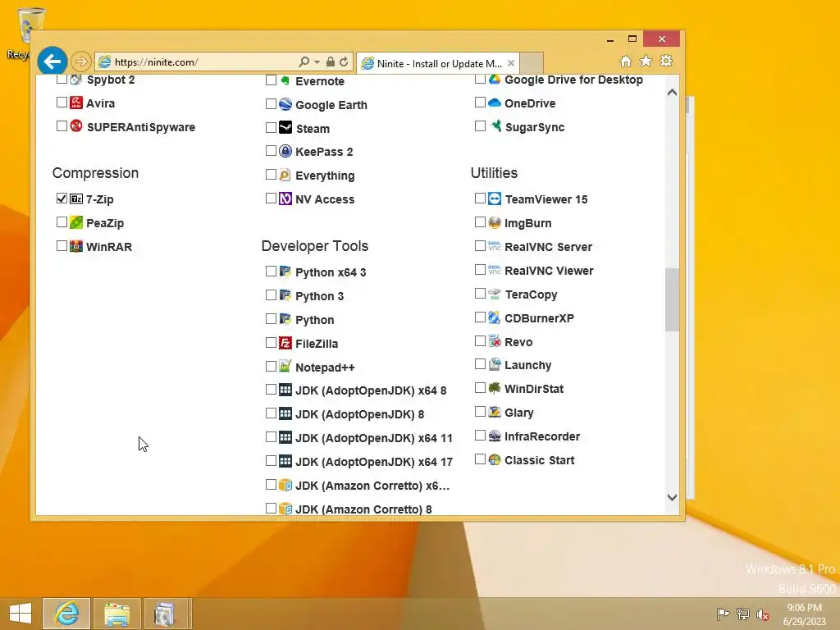Viewport: 840px width, 630px height.
Task: Go back to previous page
Action: [x=52, y=62]
